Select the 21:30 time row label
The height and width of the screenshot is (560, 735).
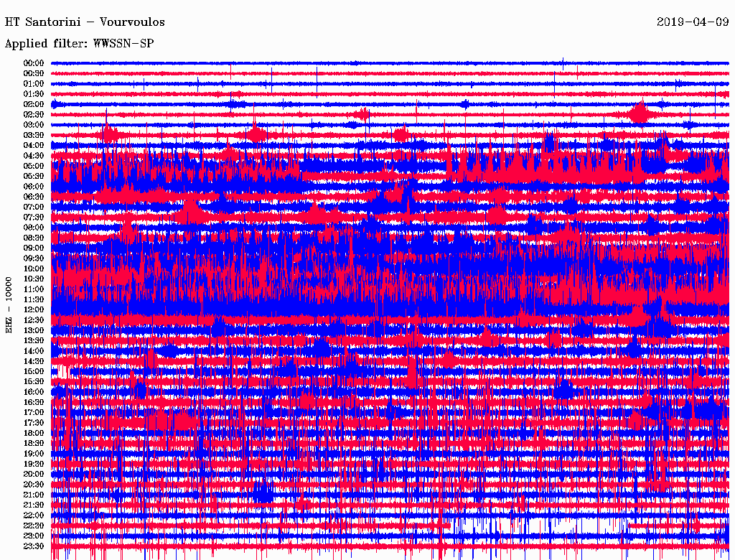coord(33,505)
